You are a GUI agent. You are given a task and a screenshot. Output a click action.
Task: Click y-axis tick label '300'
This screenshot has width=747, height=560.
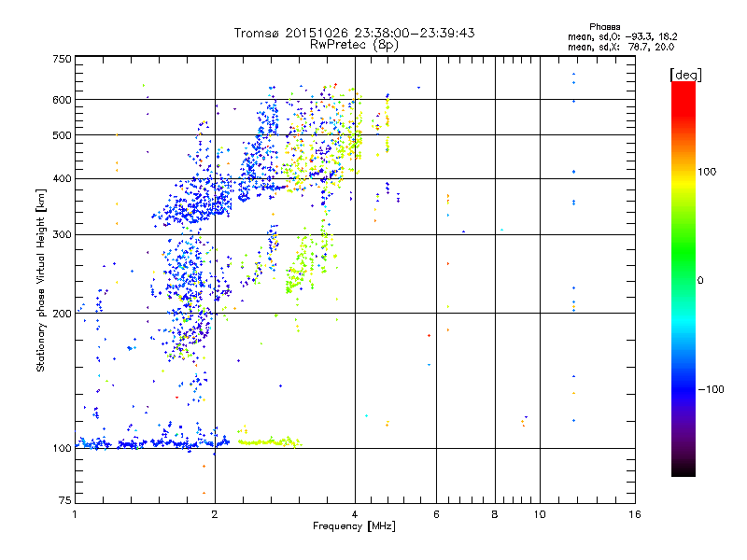click(62, 234)
